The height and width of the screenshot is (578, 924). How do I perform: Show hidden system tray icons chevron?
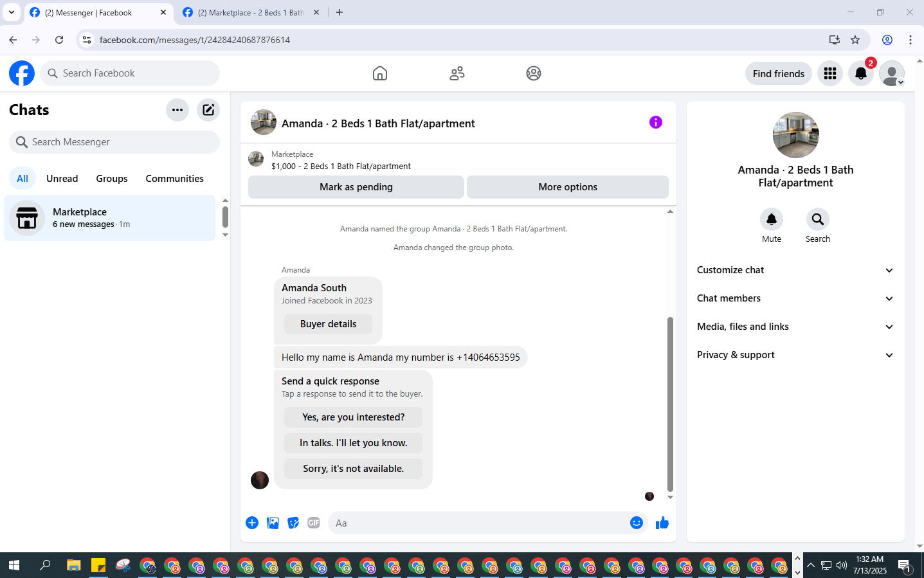pyautogui.click(x=811, y=566)
